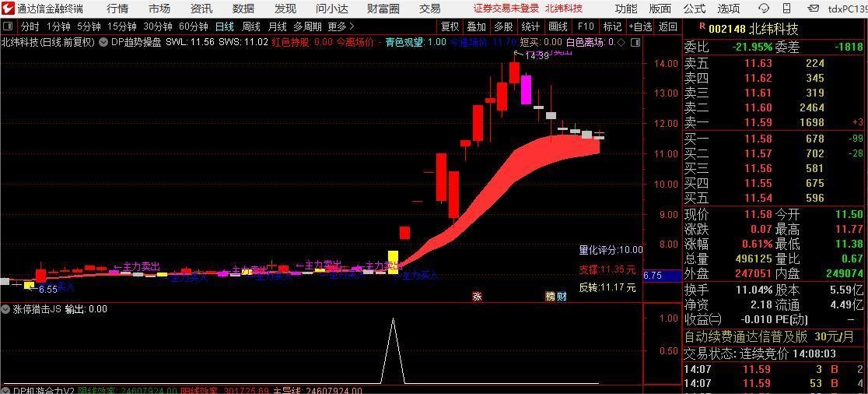Click the 买五 price 11.54
The image size is (868, 394).
758,197
